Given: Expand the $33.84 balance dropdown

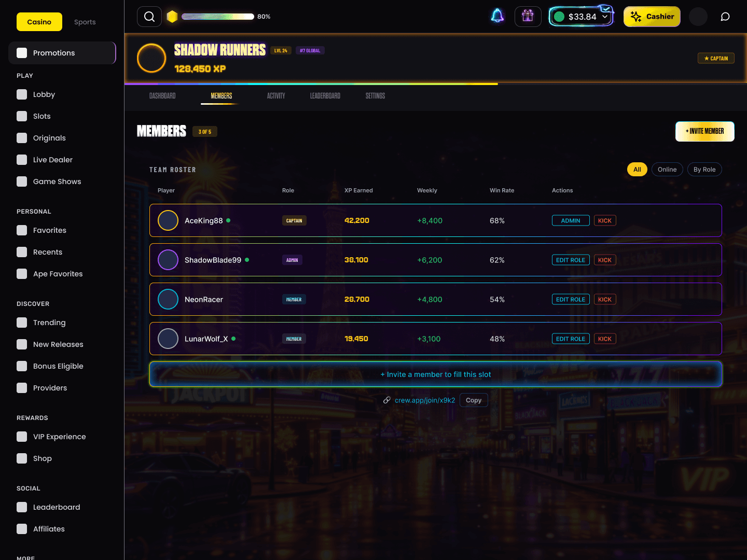Looking at the screenshot, I should point(581,17).
